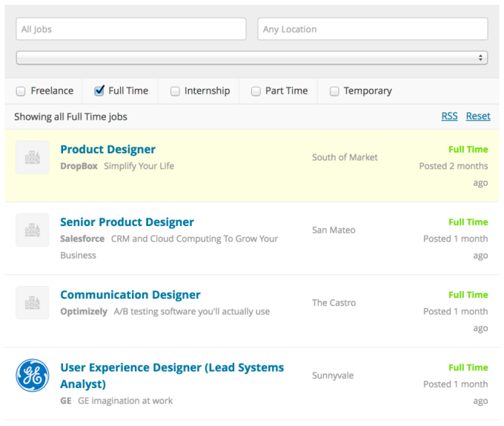
Task: Open the Product Designer job listing
Action: (107, 150)
